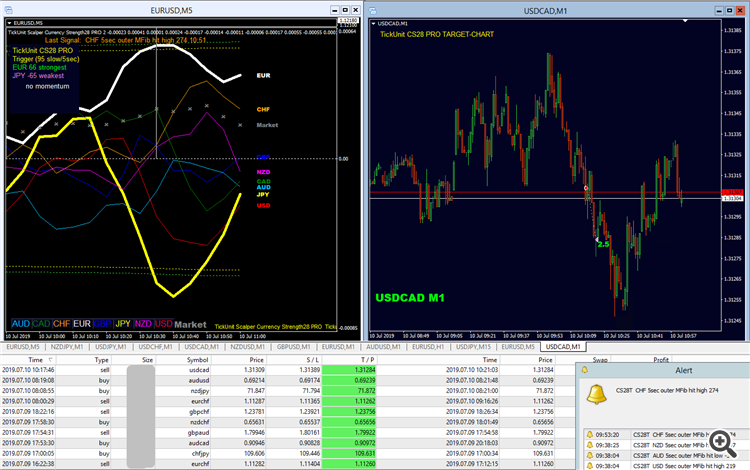750x470 pixels.
Task: Switch to the AUDUSD,M1 chart tab
Action: click(x=383, y=347)
